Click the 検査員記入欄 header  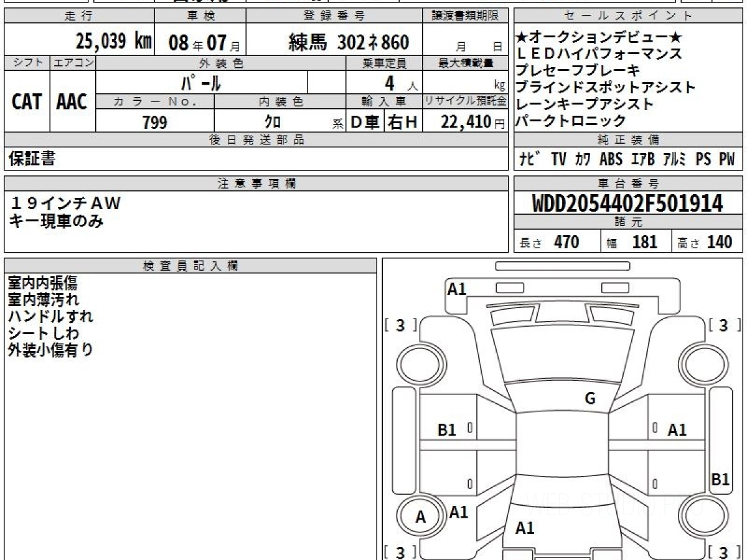coord(190,266)
